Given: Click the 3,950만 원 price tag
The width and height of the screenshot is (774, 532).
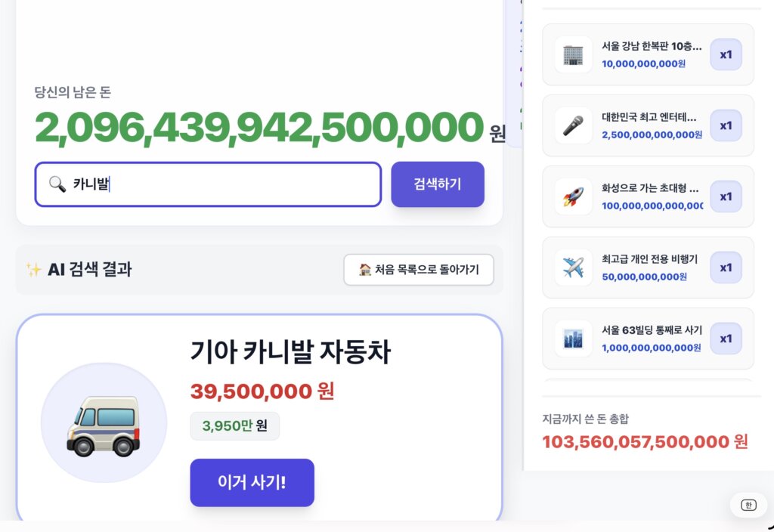Looking at the screenshot, I should [235, 425].
